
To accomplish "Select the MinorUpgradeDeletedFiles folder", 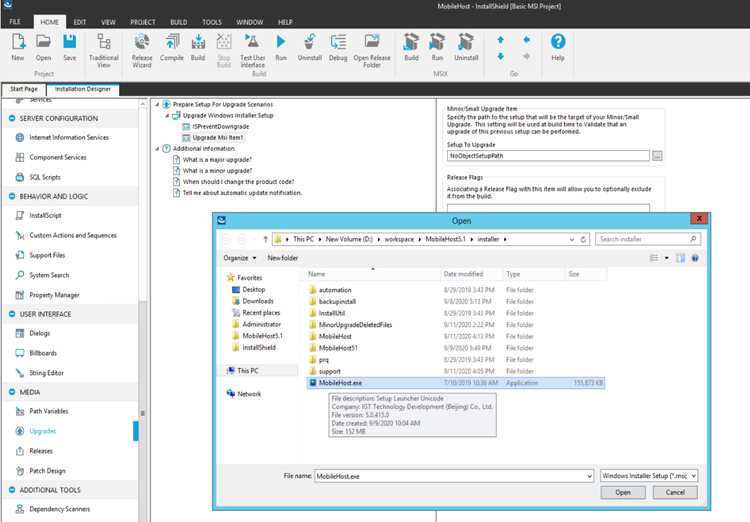I will click(x=355, y=325).
